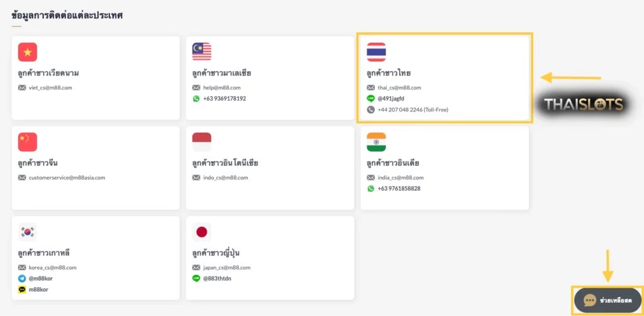
Task: Click the South Korea flag icon
Action: pyautogui.click(x=28, y=232)
